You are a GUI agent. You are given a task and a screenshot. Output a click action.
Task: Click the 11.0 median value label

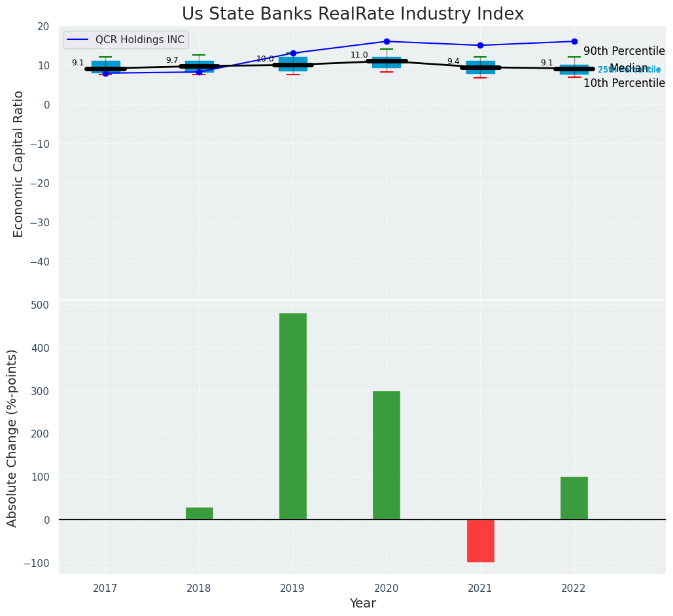(x=359, y=56)
